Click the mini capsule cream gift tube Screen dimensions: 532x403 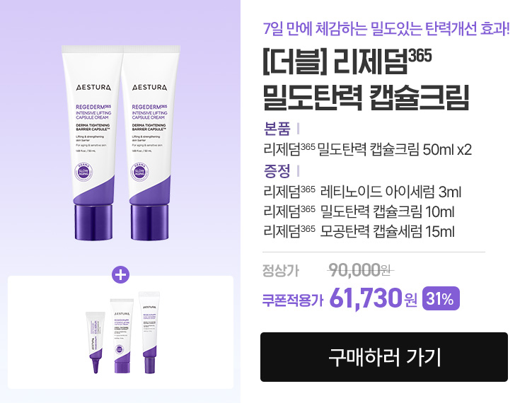pyautogui.click(x=122, y=336)
